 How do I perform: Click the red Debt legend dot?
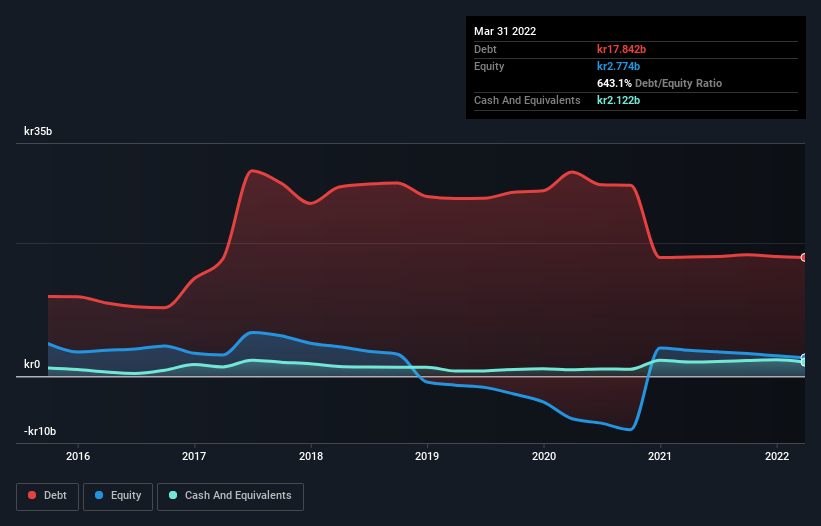click(32, 495)
